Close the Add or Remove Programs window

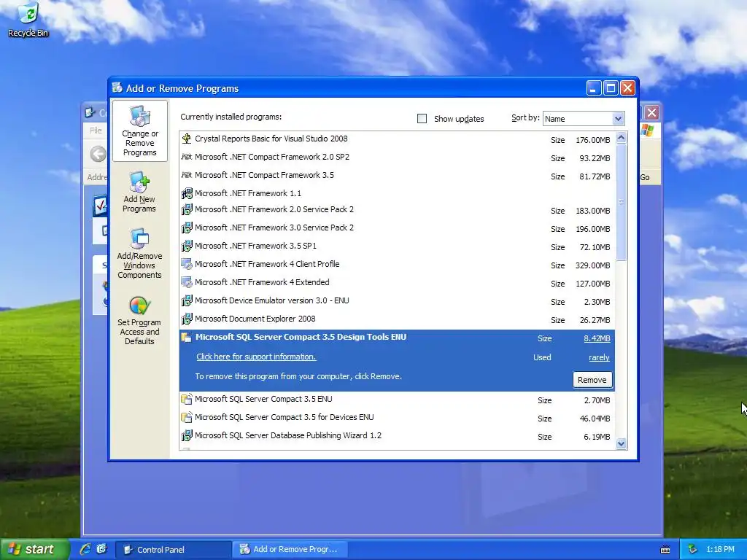point(628,88)
